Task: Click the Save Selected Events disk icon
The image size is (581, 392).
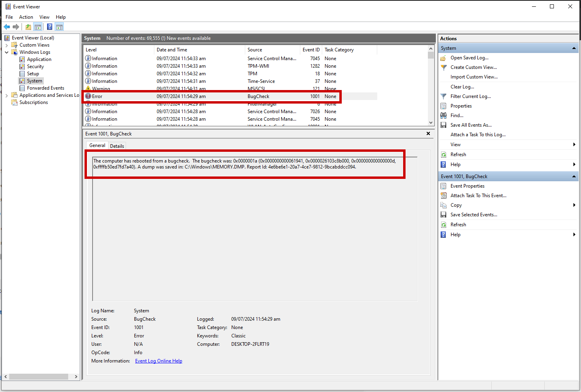Action: tap(443, 215)
